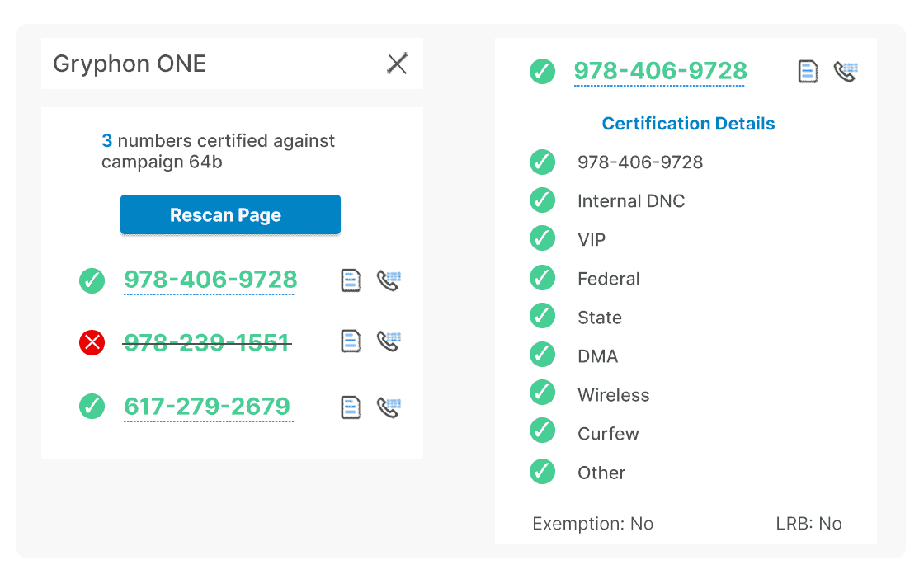Click the VIP label
Viewport: 924px width, 579px height.
[592, 240]
